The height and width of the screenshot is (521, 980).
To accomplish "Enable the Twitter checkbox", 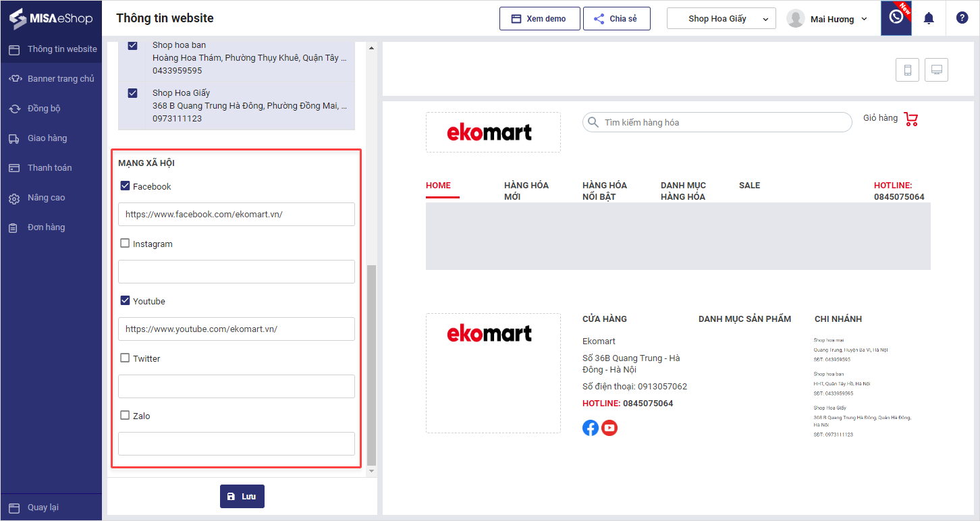I will (x=125, y=358).
